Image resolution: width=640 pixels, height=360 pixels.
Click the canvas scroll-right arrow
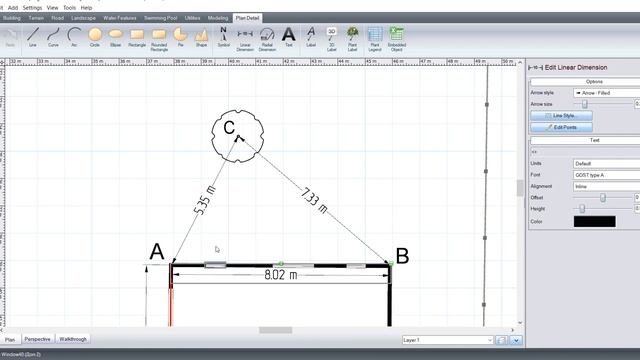pos(513,330)
